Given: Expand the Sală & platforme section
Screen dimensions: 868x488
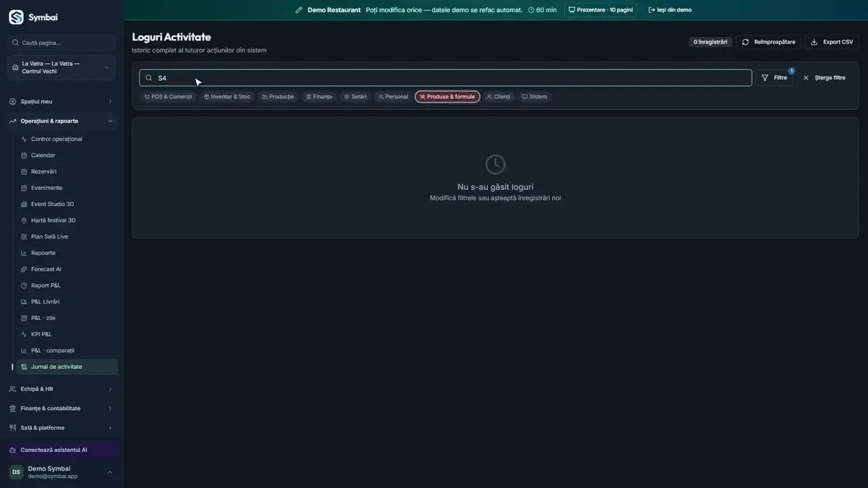Looking at the screenshot, I should [61, 428].
